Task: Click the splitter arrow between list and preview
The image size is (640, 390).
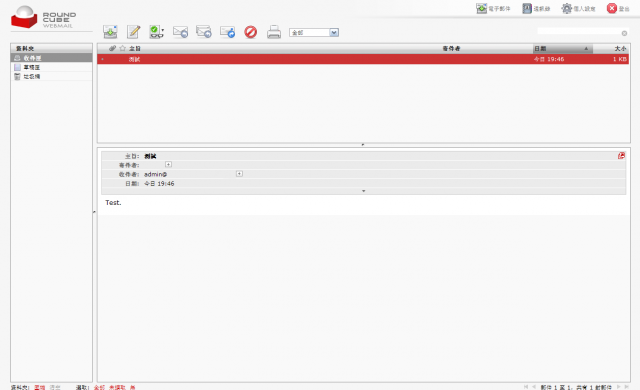Action: (363, 145)
